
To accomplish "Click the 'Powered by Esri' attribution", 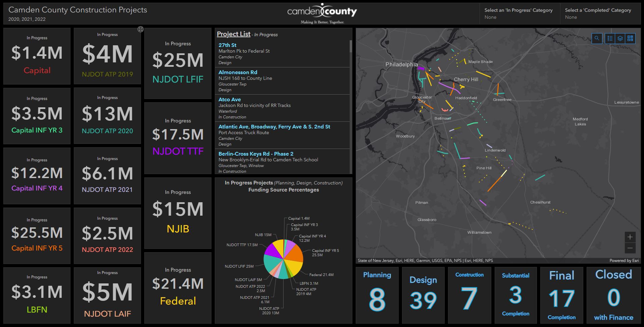I will (624, 261).
